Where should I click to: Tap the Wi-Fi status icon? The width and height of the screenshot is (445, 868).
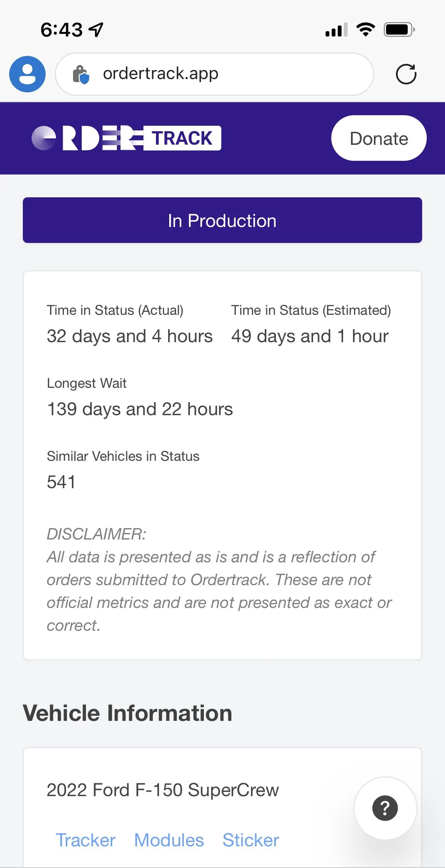point(366,29)
